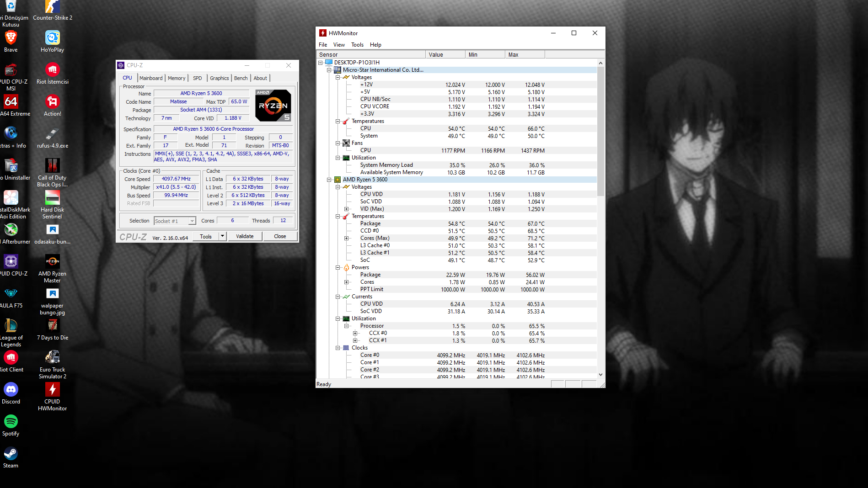Screen dimensions: 868x488
Task: Switch to the Mainboard tab in CPU-Z
Action: pos(151,78)
